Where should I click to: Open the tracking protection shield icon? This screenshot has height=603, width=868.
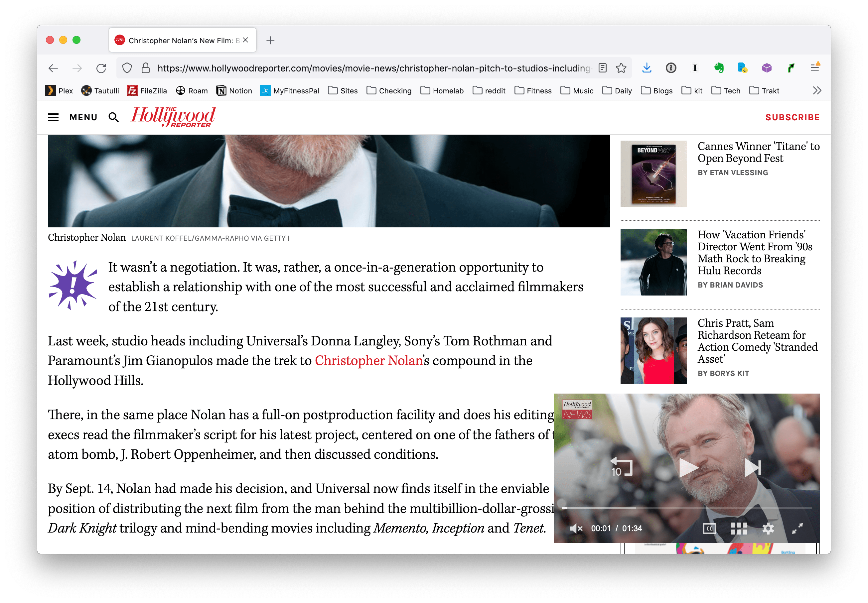(x=127, y=68)
